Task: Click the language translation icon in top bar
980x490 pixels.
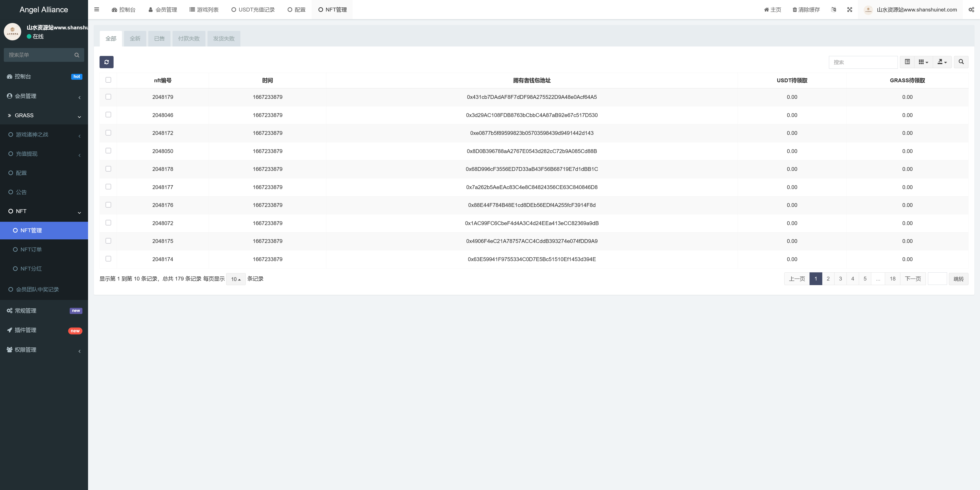Action: (x=834, y=9)
